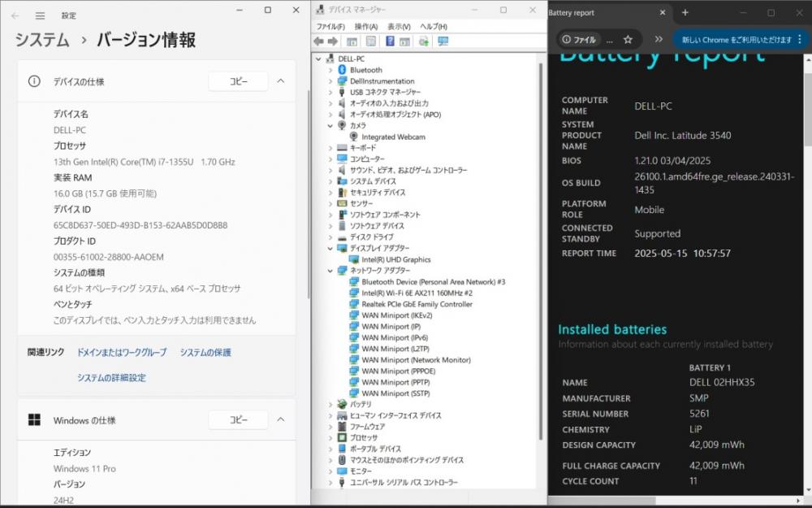Viewport: 812px width, 508px height.
Task: Open システムの保護 link
Action: coord(205,353)
